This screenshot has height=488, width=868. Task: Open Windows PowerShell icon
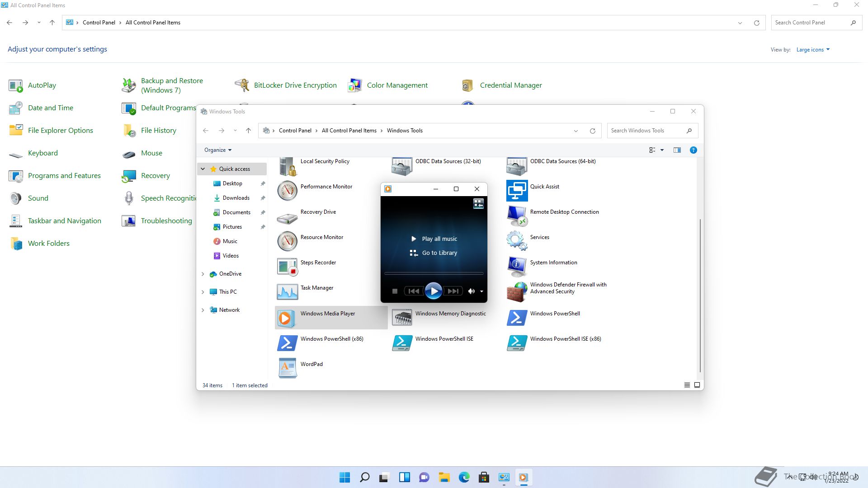pyautogui.click(x=517, y=318)
